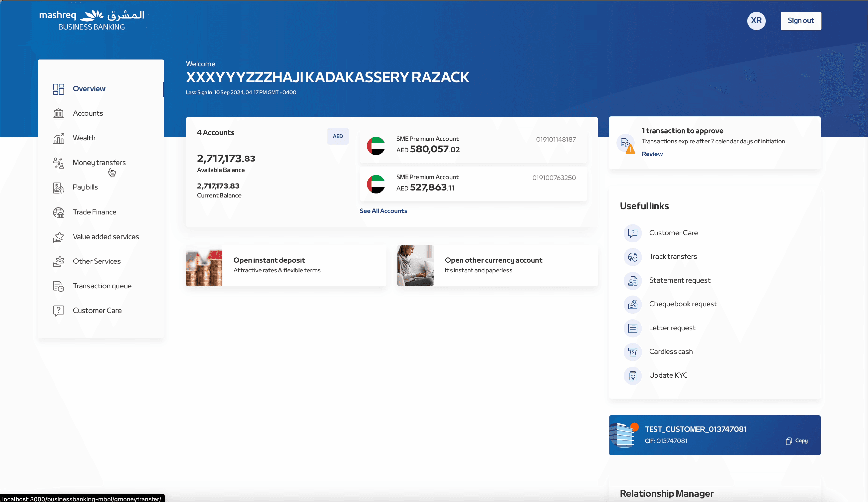Open Chequebook request link
The image size is (868, 502).
coord(683,304)
